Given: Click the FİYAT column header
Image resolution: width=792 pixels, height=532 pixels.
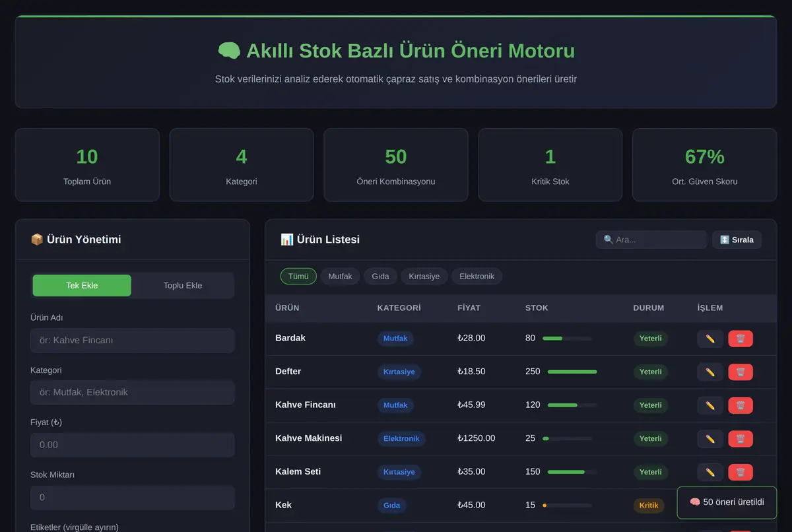Looking at the screenshot, I should 469,308.
